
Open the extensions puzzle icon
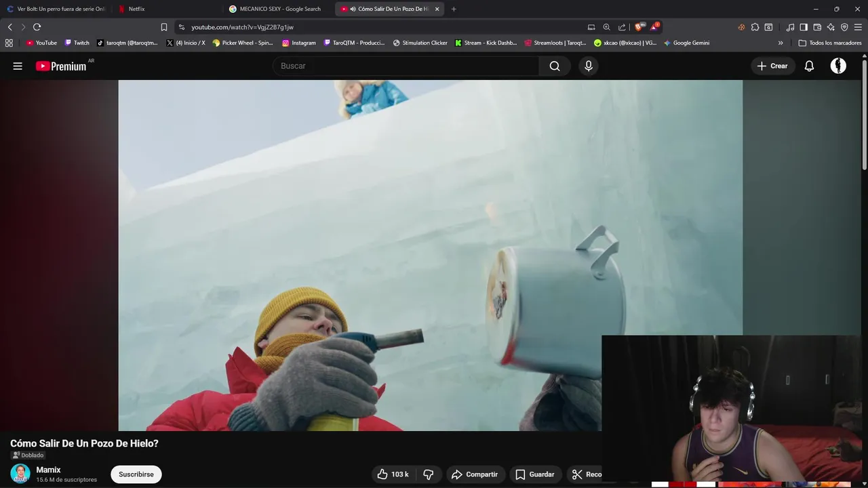tap(755, 27)
